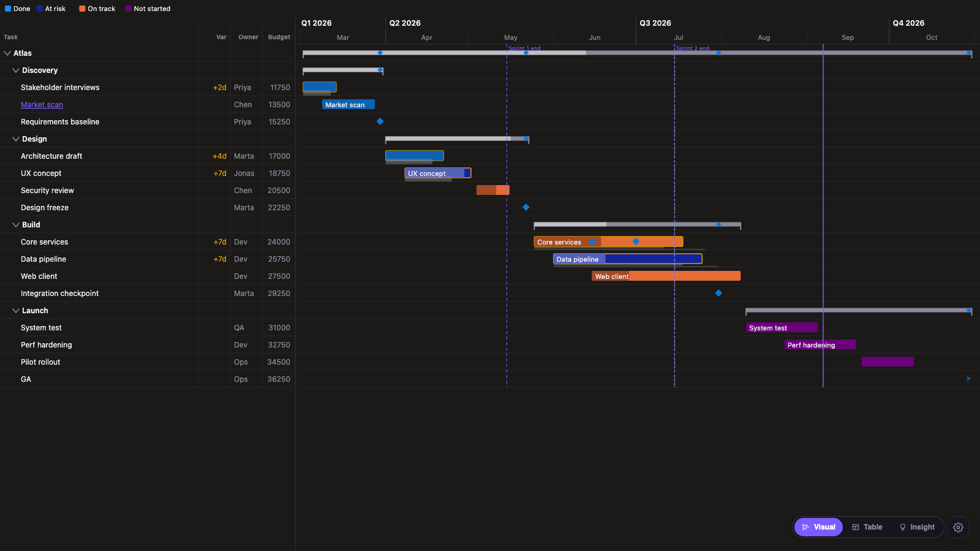Screen dimensions: 980x551
Task: Select the Core services gantt bar
Action: [608, 242]
